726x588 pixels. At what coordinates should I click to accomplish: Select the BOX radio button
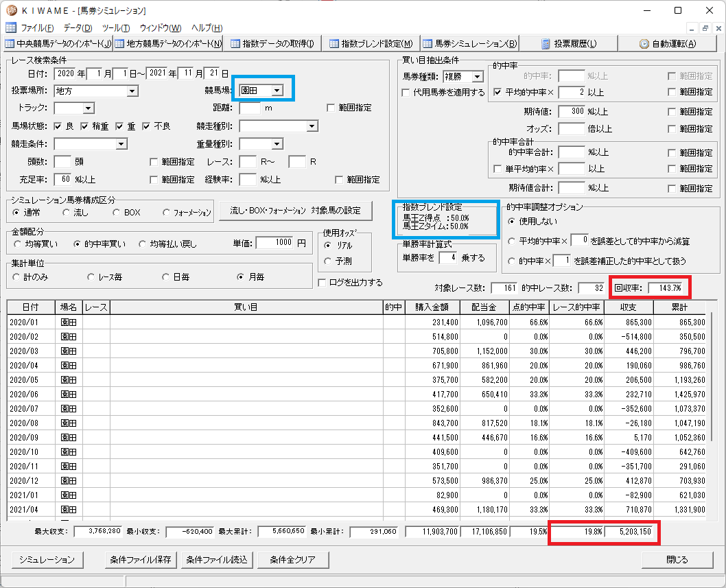116,213
